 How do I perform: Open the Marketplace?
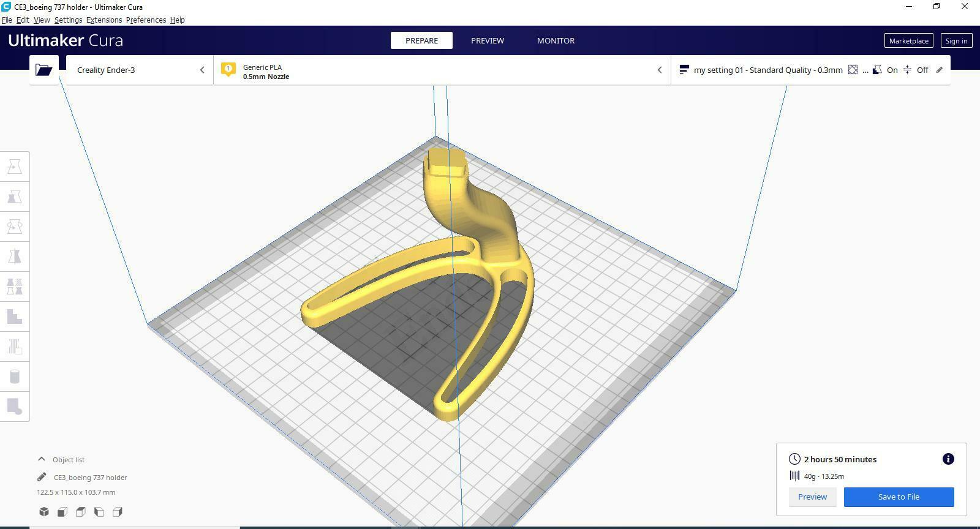click(x=908, y=41)
